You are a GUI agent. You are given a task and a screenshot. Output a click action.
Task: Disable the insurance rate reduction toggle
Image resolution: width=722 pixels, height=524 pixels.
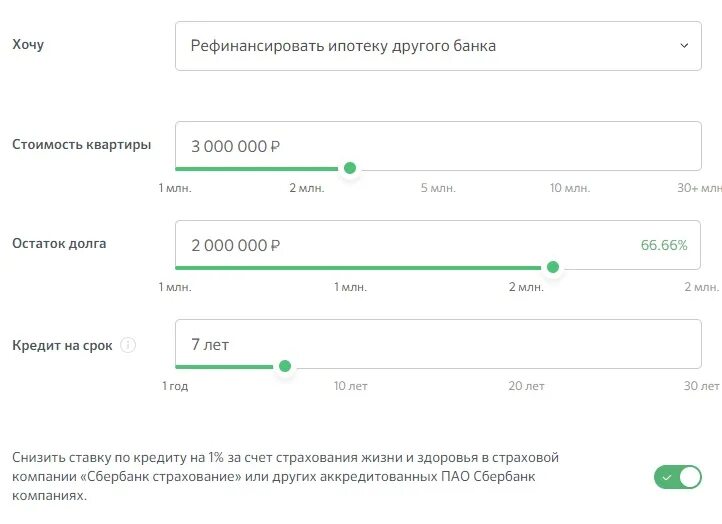pos(678,477)
